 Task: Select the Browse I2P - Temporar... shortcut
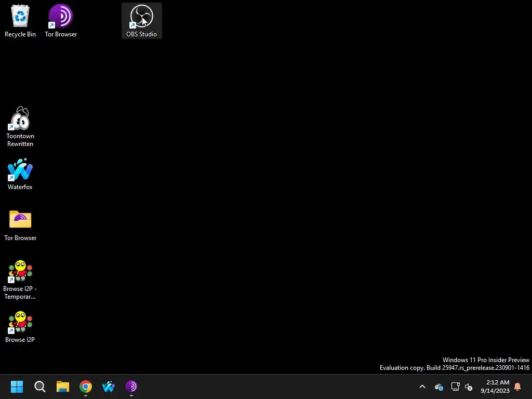[20, 280]
